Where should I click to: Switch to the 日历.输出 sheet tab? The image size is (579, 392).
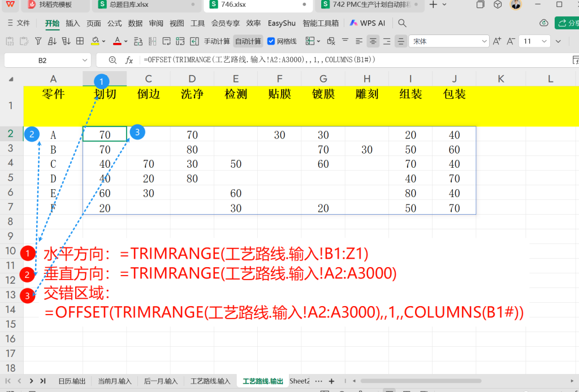tap(72, 381)
